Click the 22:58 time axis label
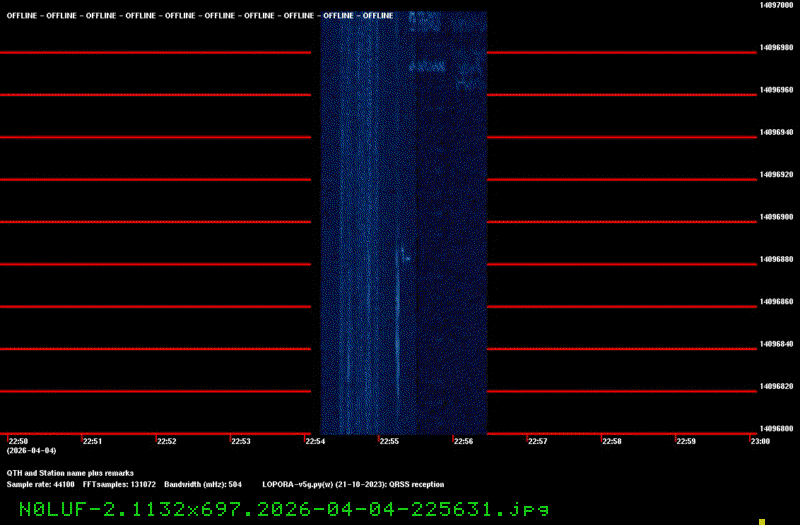Viewport: 800px width, 525px height. click(x=611, y=441)
